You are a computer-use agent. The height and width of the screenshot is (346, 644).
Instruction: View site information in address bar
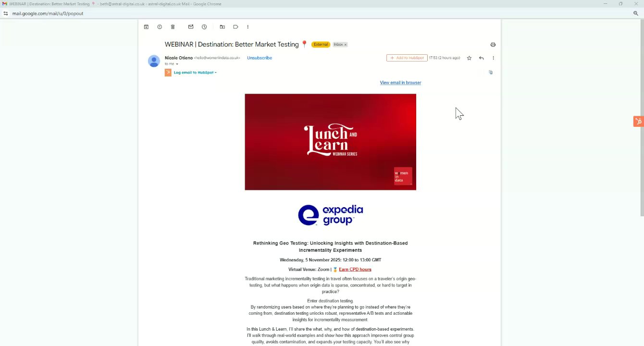(5, 13)
